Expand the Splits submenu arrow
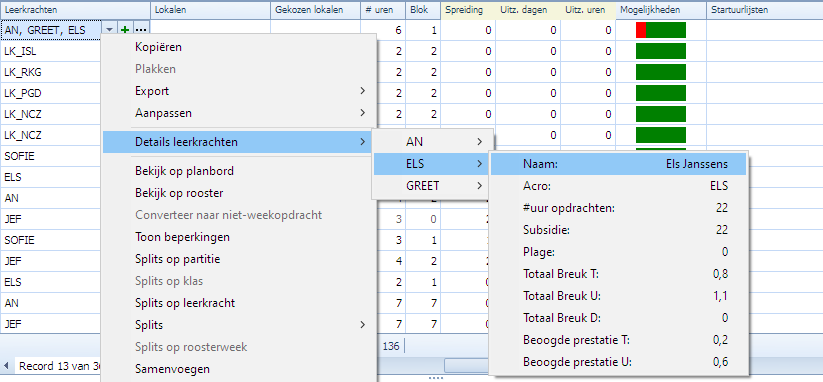 pyautogui.click(x=362, y=325)
